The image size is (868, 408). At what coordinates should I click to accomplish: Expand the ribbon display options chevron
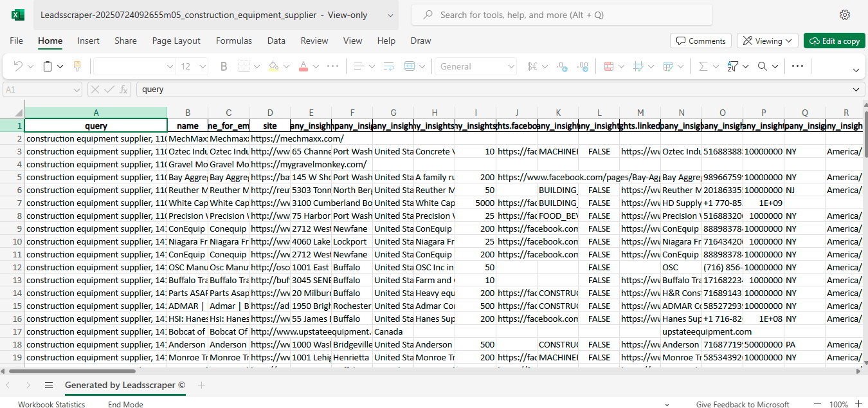pos(856,70)
